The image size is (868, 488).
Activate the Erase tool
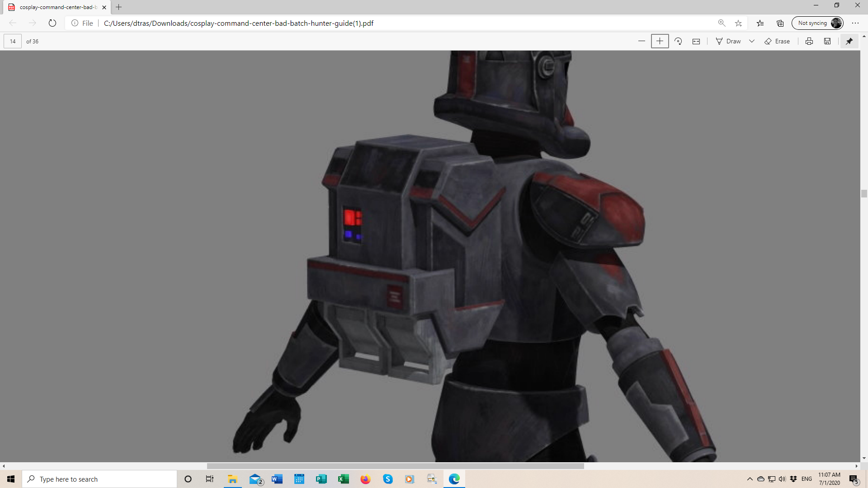[777, 41]
